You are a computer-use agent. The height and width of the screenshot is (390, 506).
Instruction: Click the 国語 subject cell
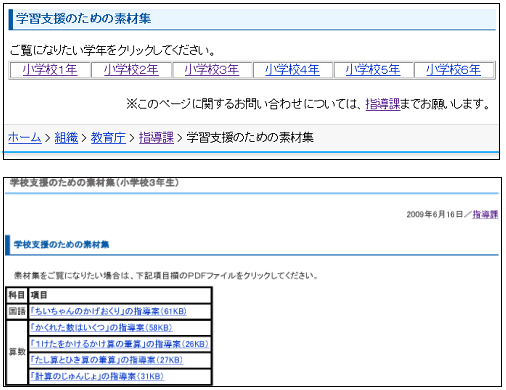tap(17, 311)
